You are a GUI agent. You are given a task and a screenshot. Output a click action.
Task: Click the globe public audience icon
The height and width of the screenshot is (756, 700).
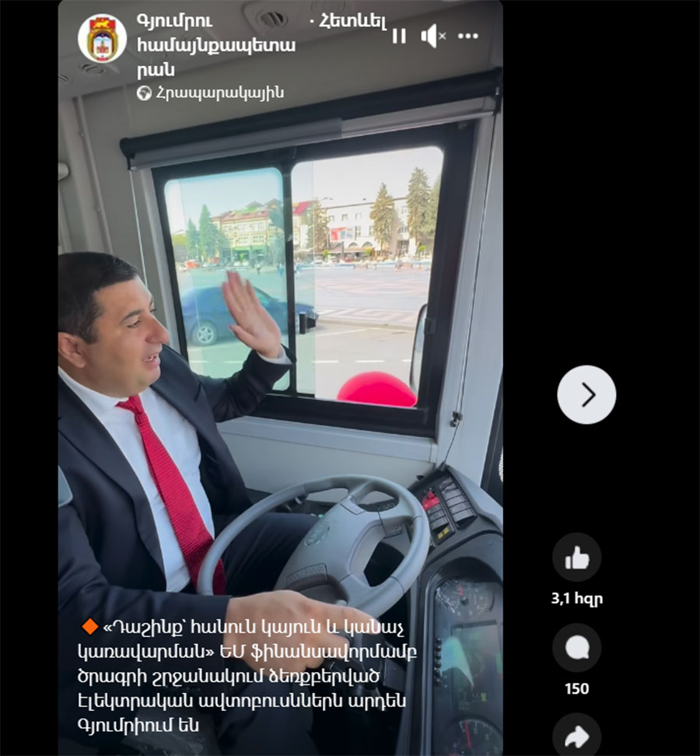point(144,93)
